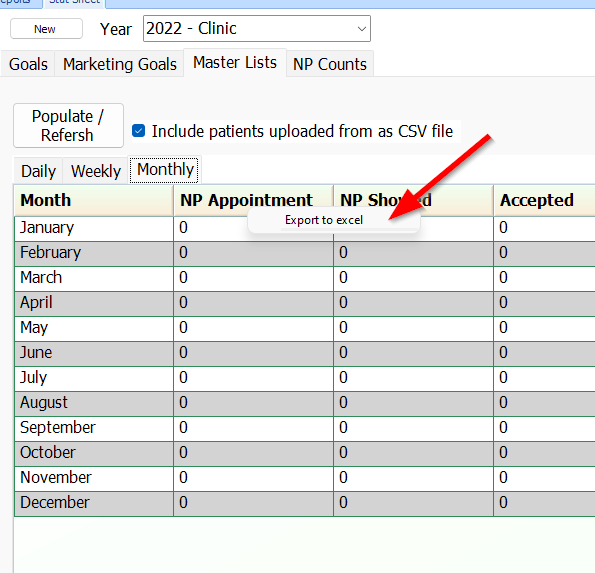Select the Monthly view tab
Screen dimensions: 595x573
pos(165,170)
